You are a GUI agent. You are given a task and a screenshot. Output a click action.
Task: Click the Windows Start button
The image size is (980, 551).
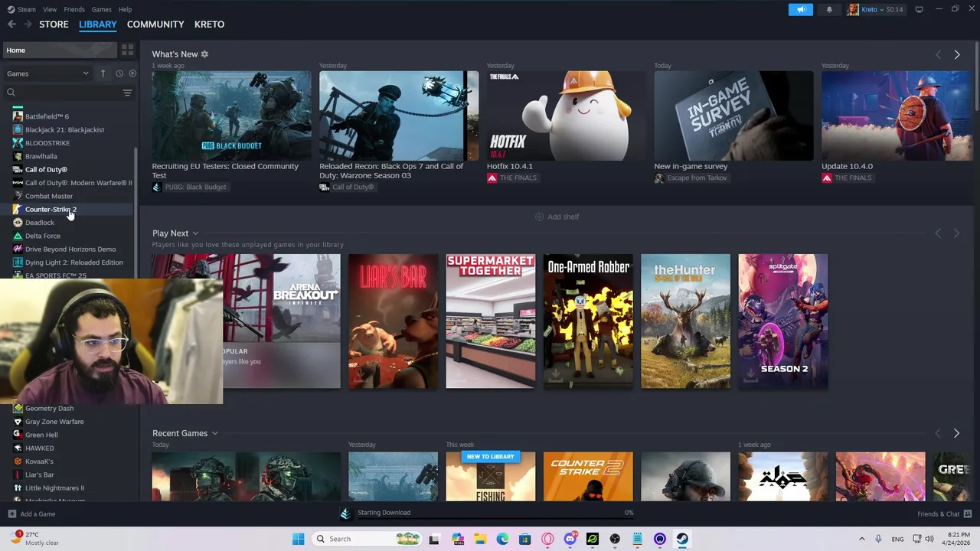(x=299, y=539)
